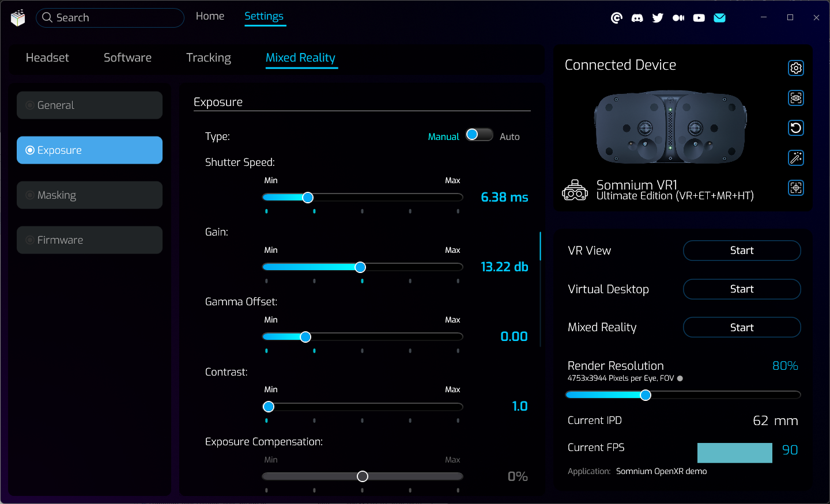Open device settings gear icon
The height and width of the screenshot is (504, 830).
pyautogui.click(x=795, y=68)
